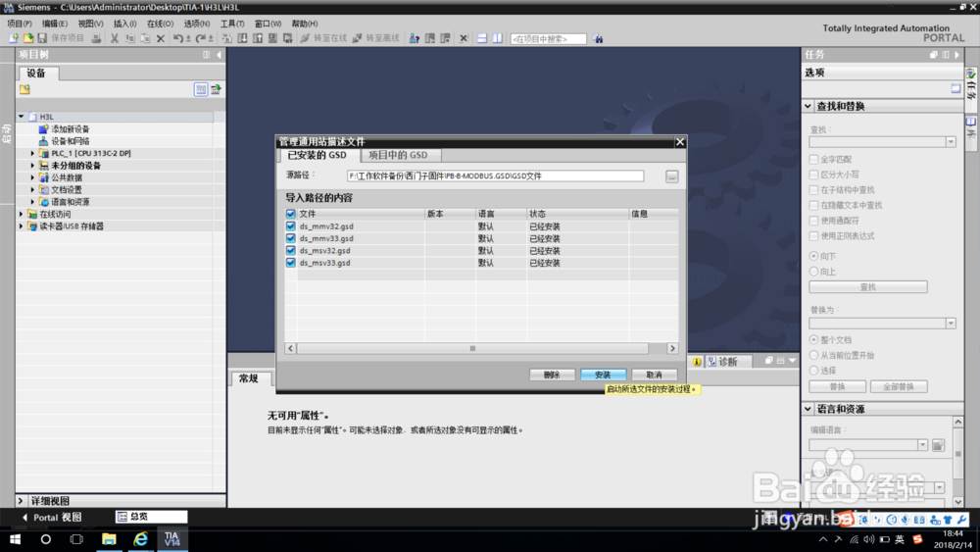
Task: Click the TIA V14 taskbar icon
Action: [x=171, y=539]
